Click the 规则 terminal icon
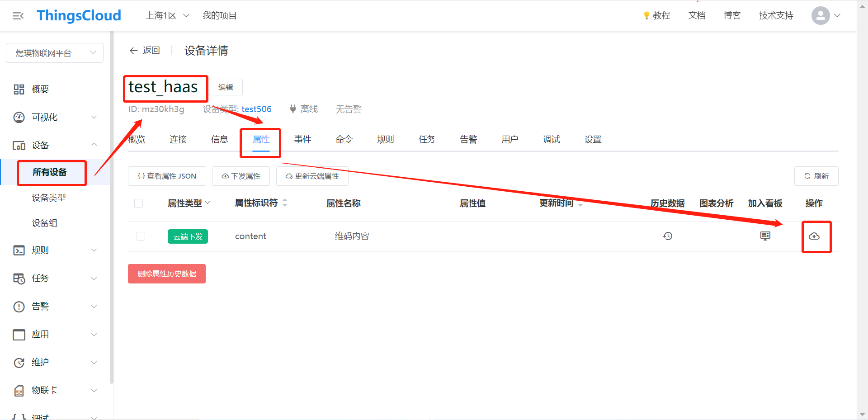 click(x=19, y=250)
